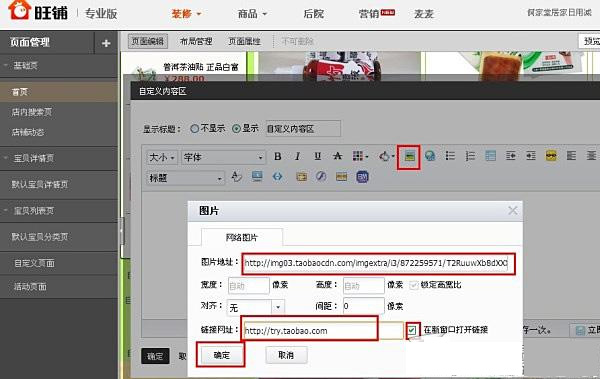This screenshot has height=379, width=600.
Task: Click the orange module icon after code icon
Action: 302,177
